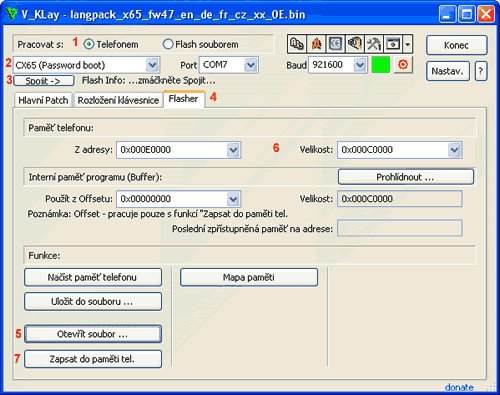Open settings with the Nastav. button

[448, 71]
